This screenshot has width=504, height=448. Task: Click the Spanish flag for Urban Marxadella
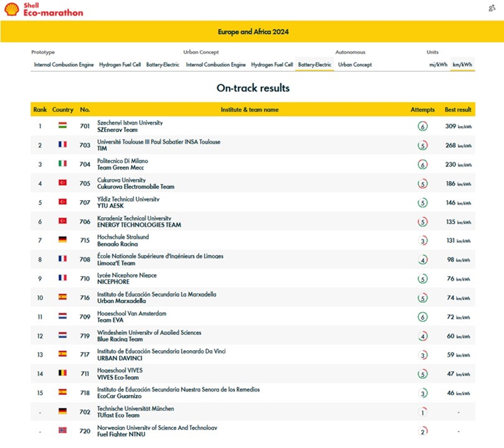[63, 297]
